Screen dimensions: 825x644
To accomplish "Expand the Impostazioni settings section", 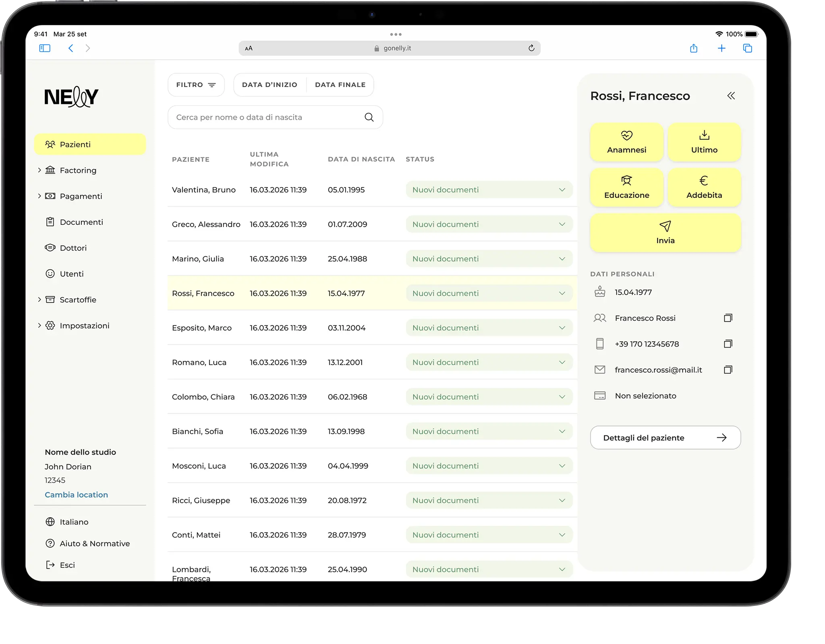I will [39, 326].
